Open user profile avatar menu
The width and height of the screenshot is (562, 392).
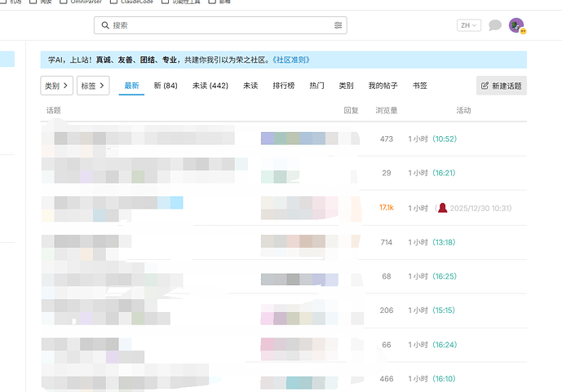[x=516, y=25]
